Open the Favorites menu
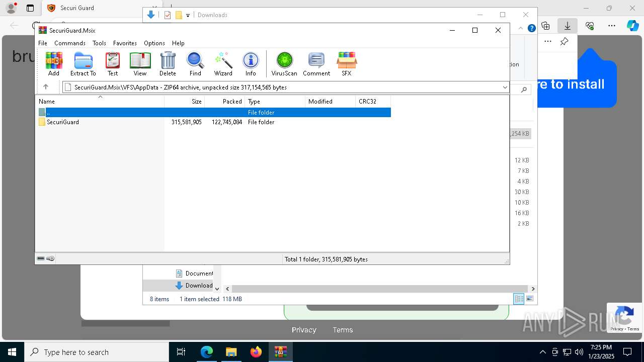This screenshot has width=644, height=362. pyautogui.click(x=125, y=43)
